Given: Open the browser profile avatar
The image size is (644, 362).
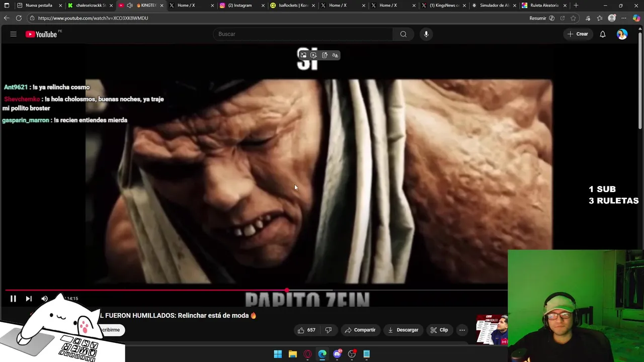Looking at the screenshot, I should 612,18.
